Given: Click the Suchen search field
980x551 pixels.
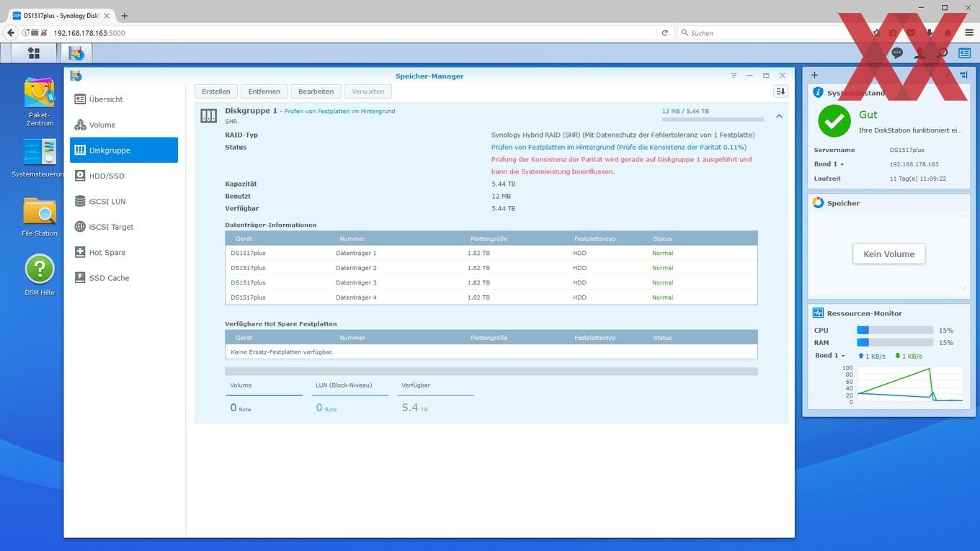Looking at the screenshot, I should pos(771,32).
